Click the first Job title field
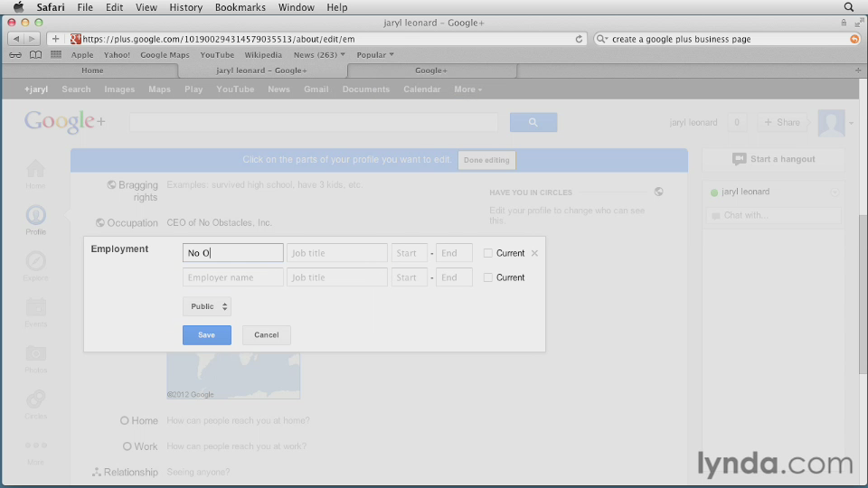Screen dimensions: 868x488 336,253
